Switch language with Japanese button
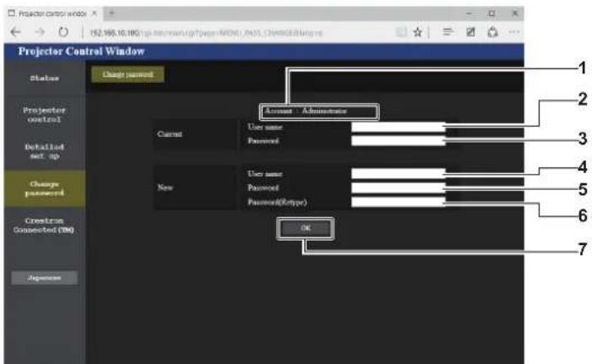The width and height of the screenshot is (592, 364). [45, 278]
